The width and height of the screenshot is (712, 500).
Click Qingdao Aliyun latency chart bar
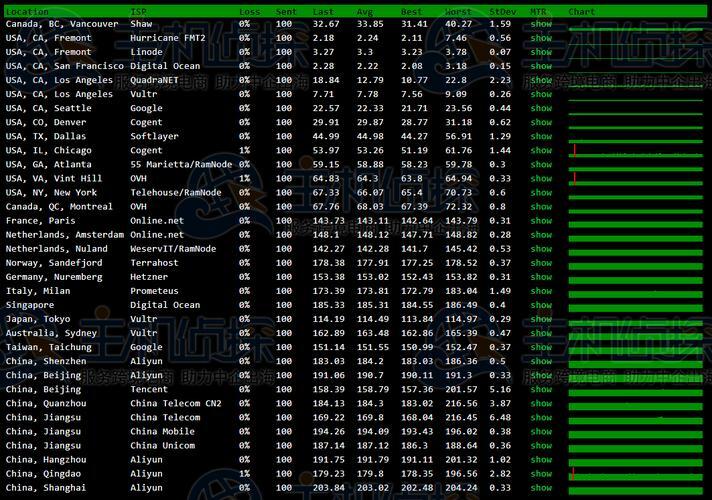point(635,475)
